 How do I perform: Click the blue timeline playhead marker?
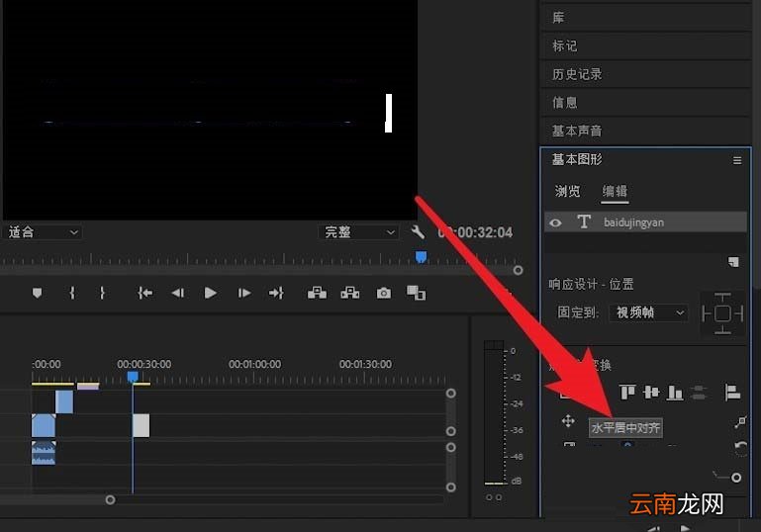click(x=133, y=377)
